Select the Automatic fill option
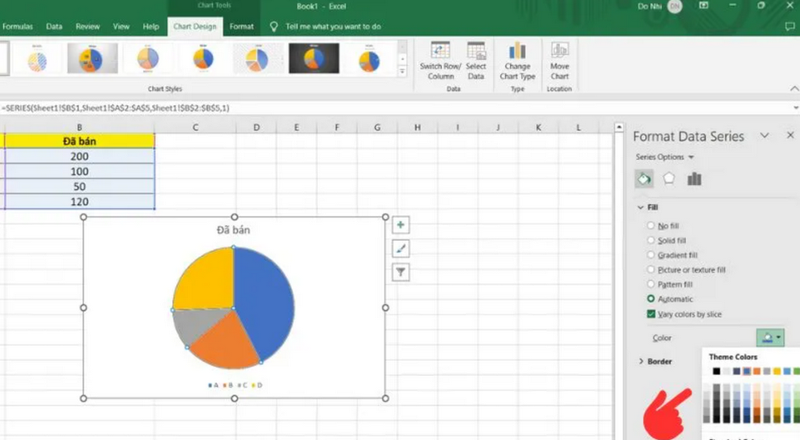Image resolution: width=800 pixels, height=440 pixels. click(651, 299)
